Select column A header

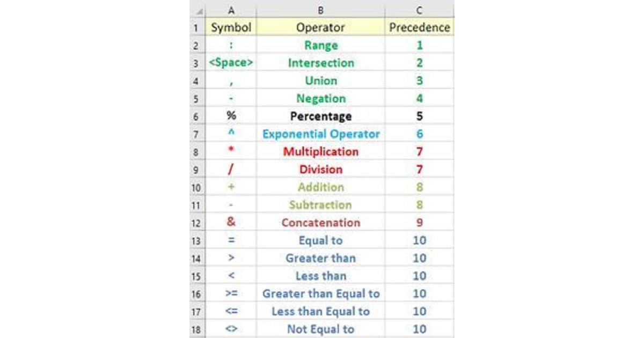(x=231, y=11)
